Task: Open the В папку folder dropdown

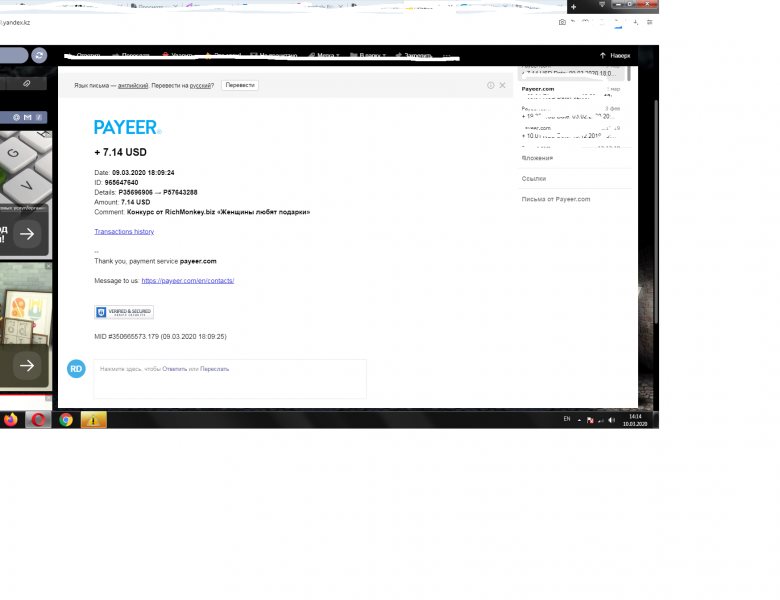Action: pyautogui.click(x=368, y=55)
